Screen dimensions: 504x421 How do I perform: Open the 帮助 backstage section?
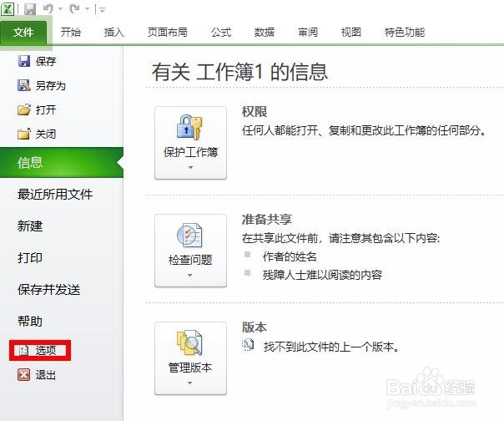tap(30, 321)
